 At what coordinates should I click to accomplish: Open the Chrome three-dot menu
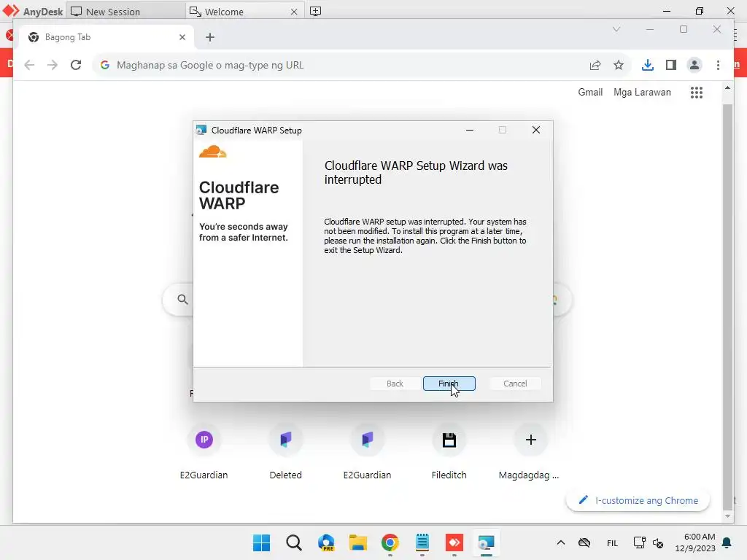tap(718, 65)
